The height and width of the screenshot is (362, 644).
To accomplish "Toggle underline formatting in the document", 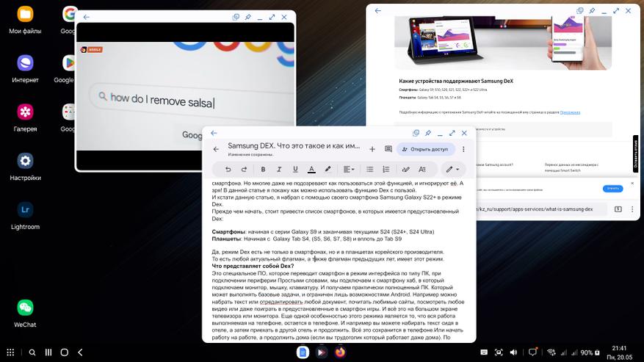I will (x=295, y=170).
